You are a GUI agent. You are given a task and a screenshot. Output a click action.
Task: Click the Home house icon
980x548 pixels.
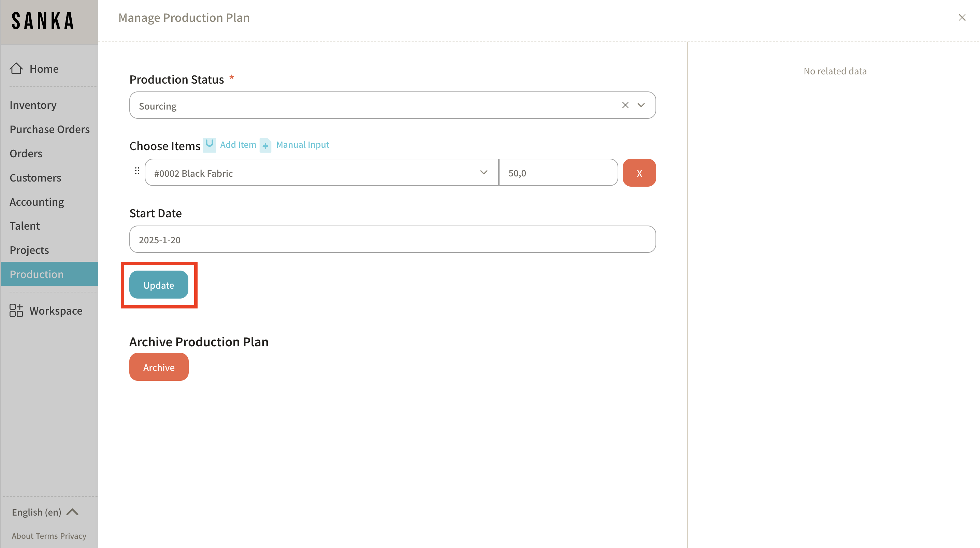(x=16, y=69)
